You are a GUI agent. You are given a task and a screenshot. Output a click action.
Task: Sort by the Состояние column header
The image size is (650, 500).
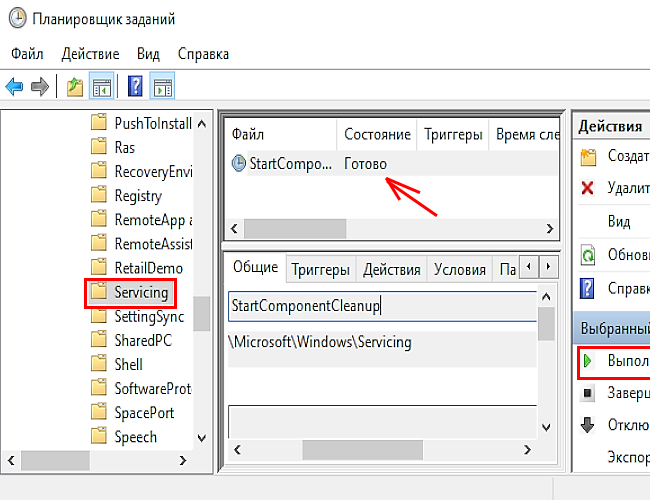pos(377,134)
